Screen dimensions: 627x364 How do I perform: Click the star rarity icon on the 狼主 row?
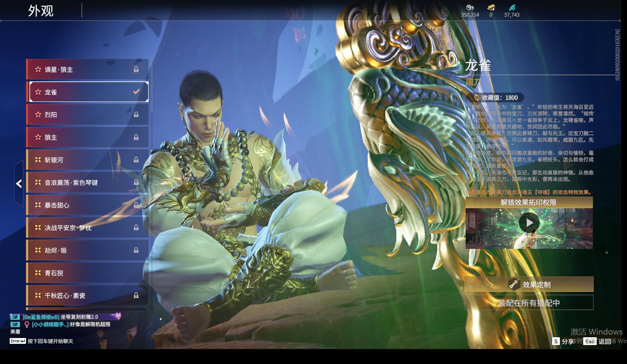click(38, 137)
